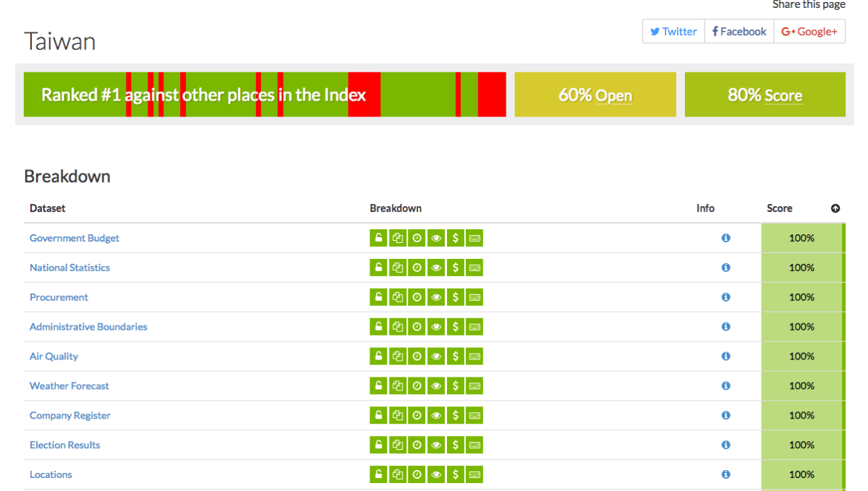Open info icon for Weather Forecast

click(726, 386)
